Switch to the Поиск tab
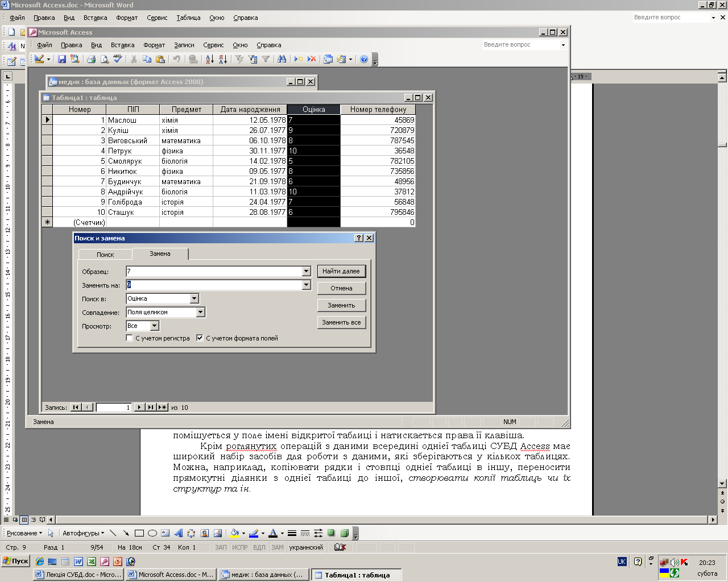 [105, 255]
